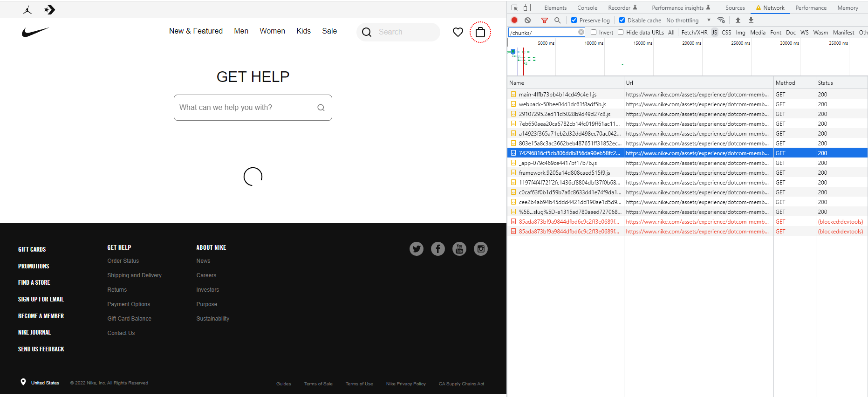Switch to the Sources tab
The image size is (868, 397).
[735, 8]
